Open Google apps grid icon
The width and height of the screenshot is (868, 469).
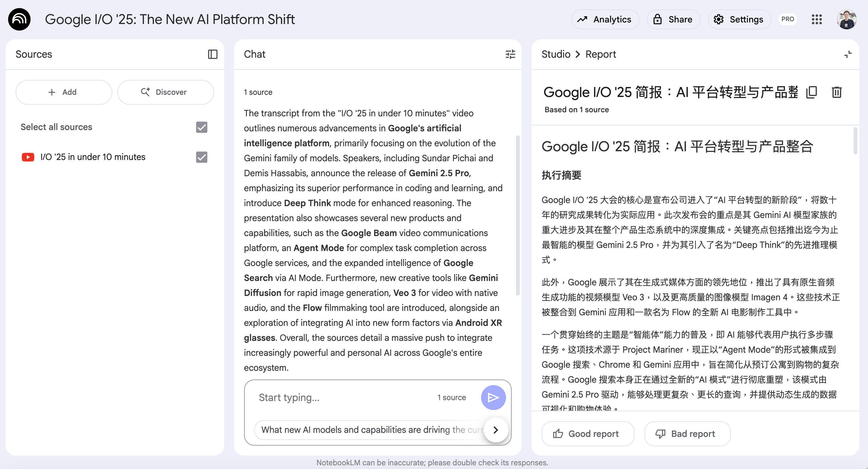click(x=817, y=19)
